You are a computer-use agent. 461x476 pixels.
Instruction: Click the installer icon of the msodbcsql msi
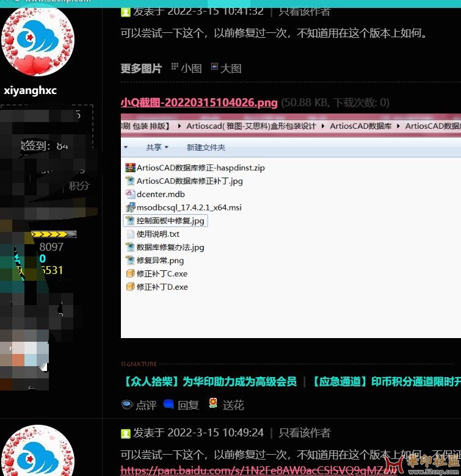(x=130, y=207)
